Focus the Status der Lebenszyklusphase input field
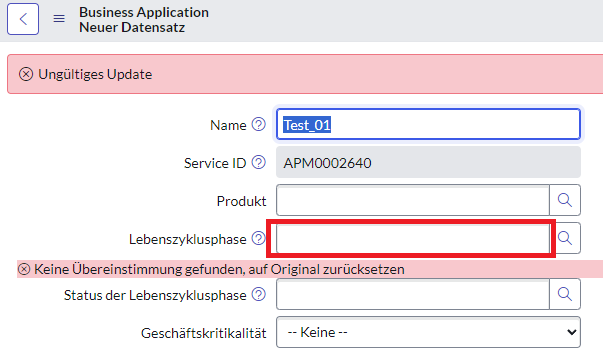This screenshot has width=603, height=360. point(413,294)
